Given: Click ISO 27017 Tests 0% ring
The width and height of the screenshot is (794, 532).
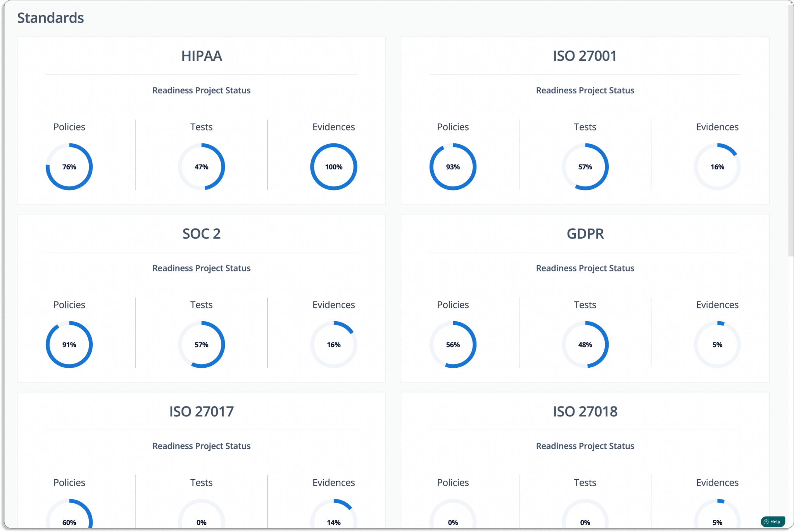Looking at the screenshot, I should click(x=202, y=514).
